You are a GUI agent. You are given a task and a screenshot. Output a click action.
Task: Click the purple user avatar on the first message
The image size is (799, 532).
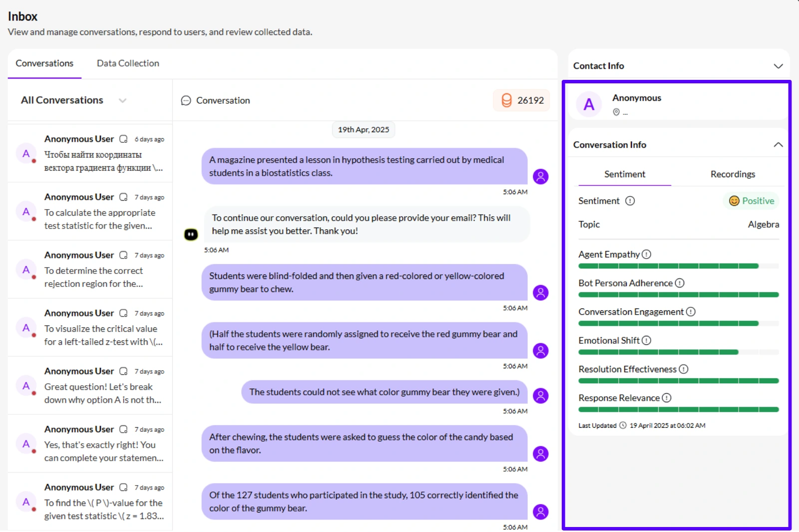[x=540, y=176]
